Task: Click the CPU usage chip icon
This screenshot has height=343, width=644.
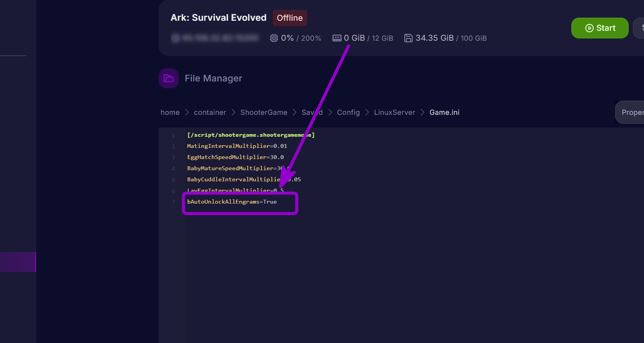Action: pos(274,38)
